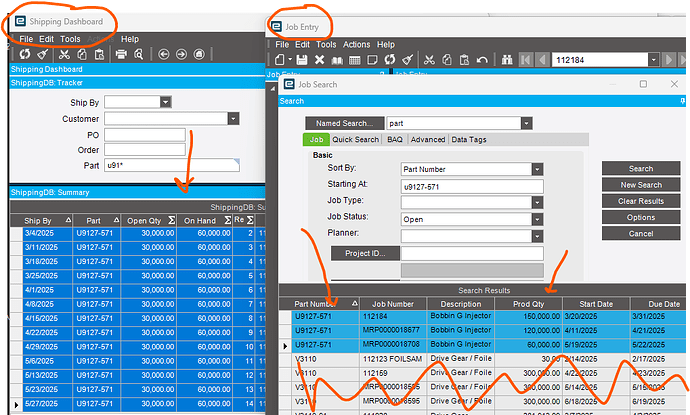This screenshot has height=415, width=690.
Task: Click Refresh icon in Job Entry toolbar
Action: click(390, 59)
